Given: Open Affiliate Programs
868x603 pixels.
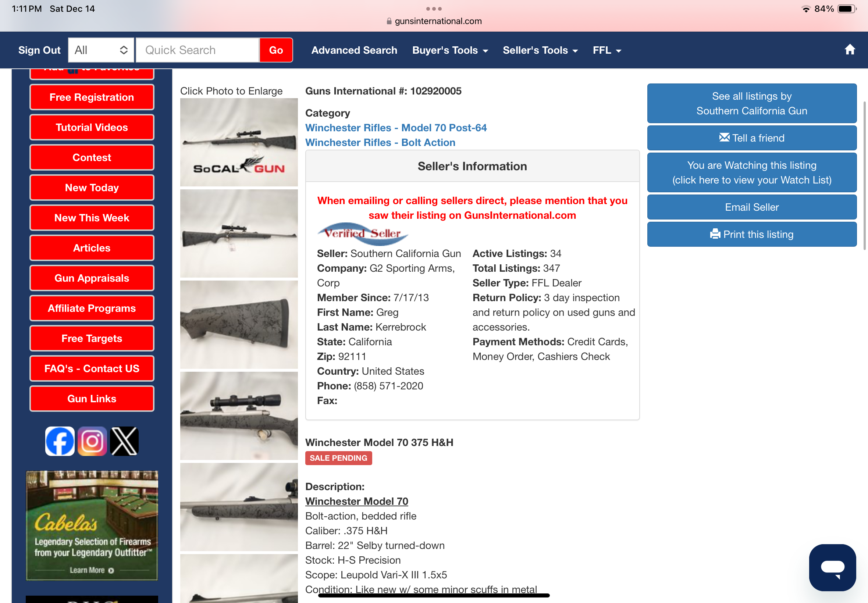Looking at the screenshot, I should [x=92, y=308].
